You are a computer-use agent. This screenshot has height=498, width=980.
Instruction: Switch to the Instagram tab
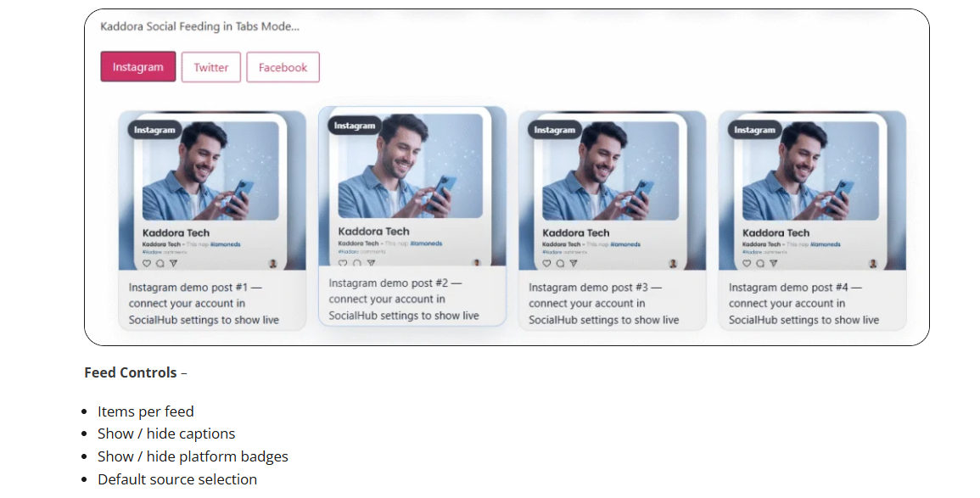click(138, 67)
